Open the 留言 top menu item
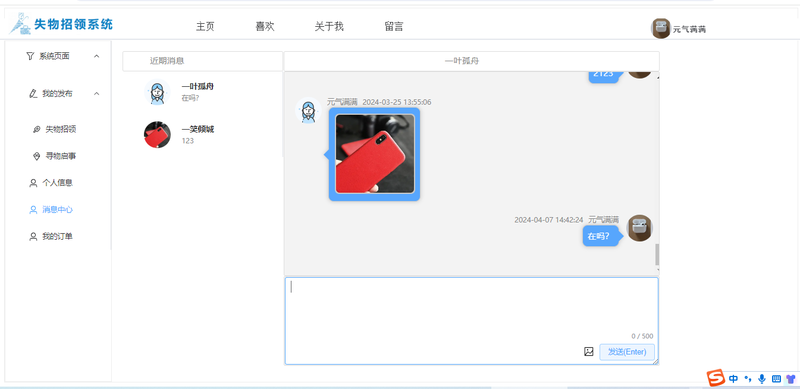 394,27
